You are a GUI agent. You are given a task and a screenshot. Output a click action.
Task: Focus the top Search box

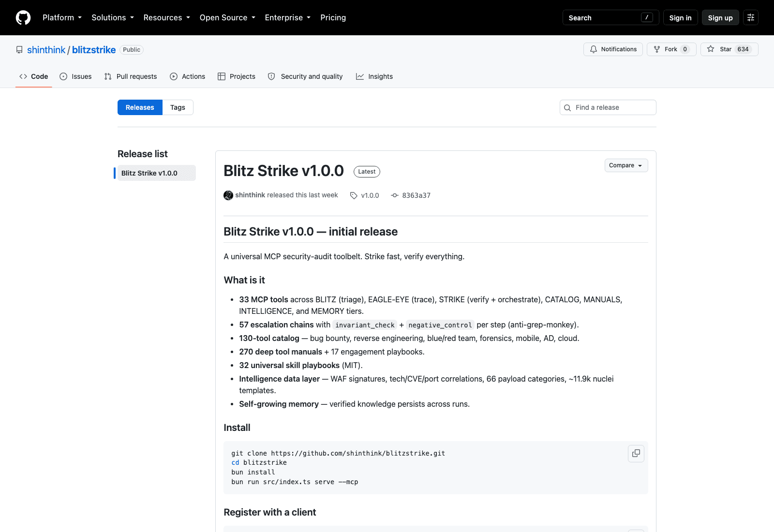pyautogui.click(x=610, y=17)
